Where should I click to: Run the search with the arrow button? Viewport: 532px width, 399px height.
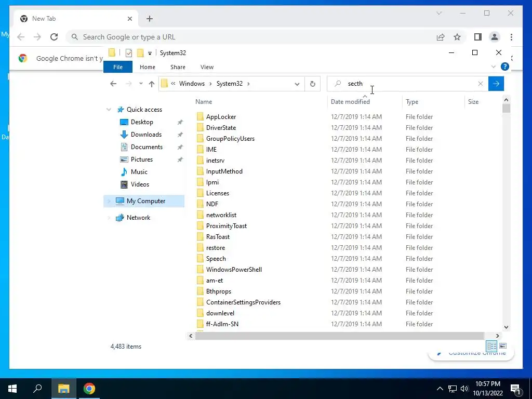[496, 84]
